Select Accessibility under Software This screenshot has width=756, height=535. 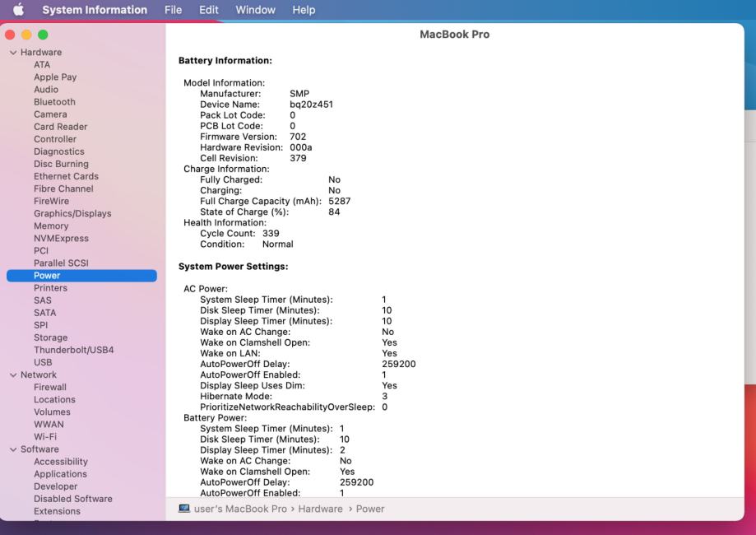(x=61, y=462)
